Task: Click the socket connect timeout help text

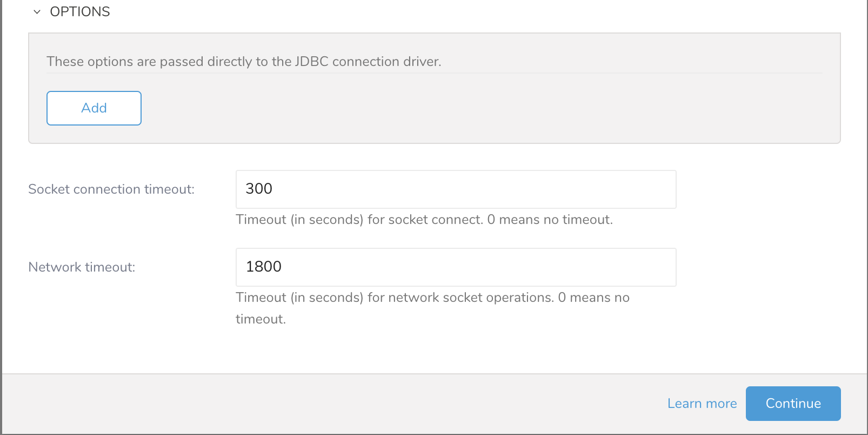Action: click(x=424, y=220)
